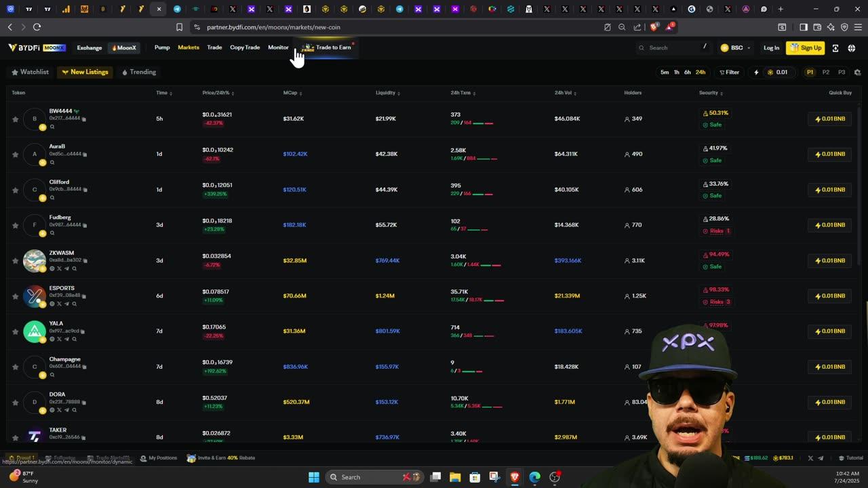Copy the Clifford contract address
This screenshot has width=868, height=488.
click(x=85, y=190)
